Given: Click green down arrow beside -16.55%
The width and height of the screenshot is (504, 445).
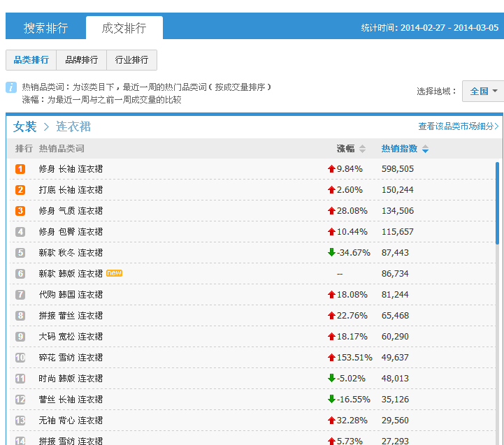Looking at the screenshot, I should pos(331,399).
